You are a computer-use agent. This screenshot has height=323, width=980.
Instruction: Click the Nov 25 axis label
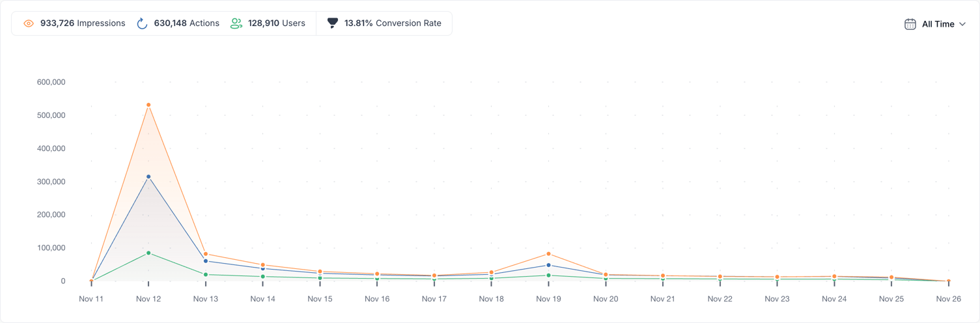click(891, 299)
